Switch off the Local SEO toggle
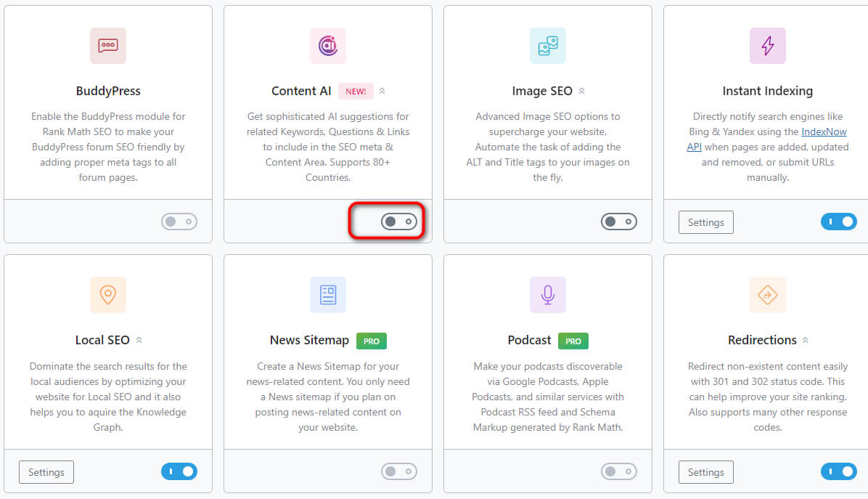 179,471
